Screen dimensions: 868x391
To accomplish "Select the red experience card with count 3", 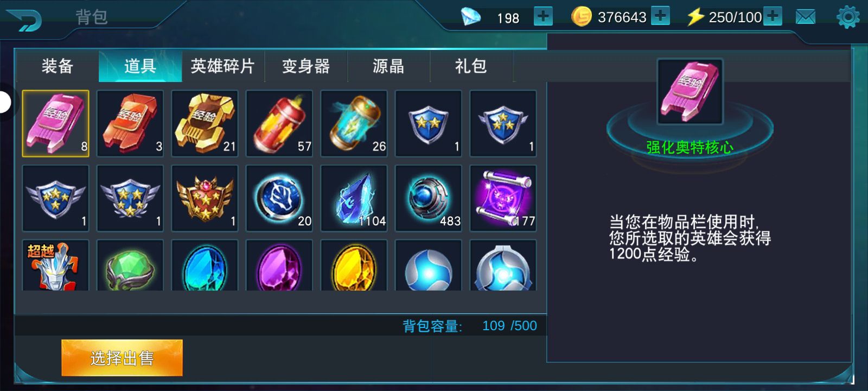I will point(130,124).
